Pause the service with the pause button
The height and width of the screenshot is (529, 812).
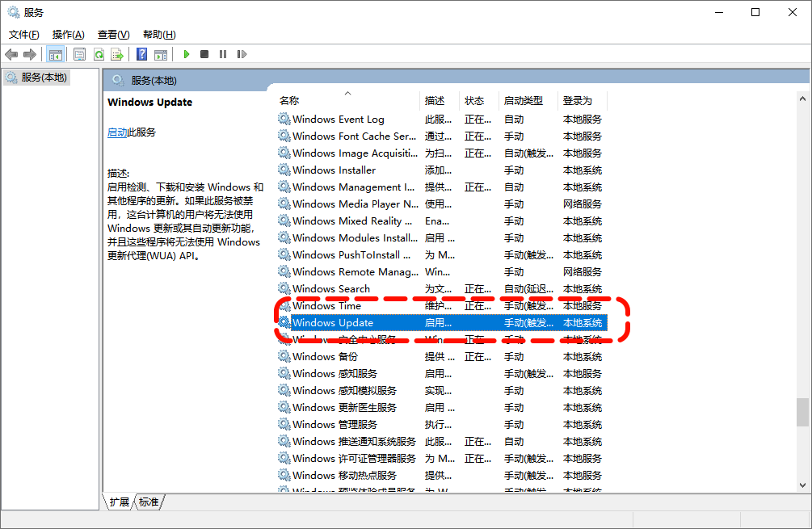tap(223, 54)
